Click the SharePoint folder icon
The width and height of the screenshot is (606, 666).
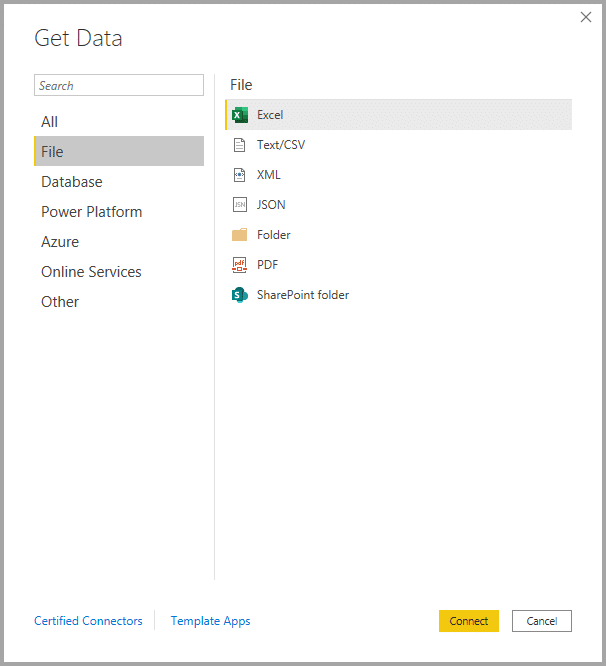click(x=239, y=295)
